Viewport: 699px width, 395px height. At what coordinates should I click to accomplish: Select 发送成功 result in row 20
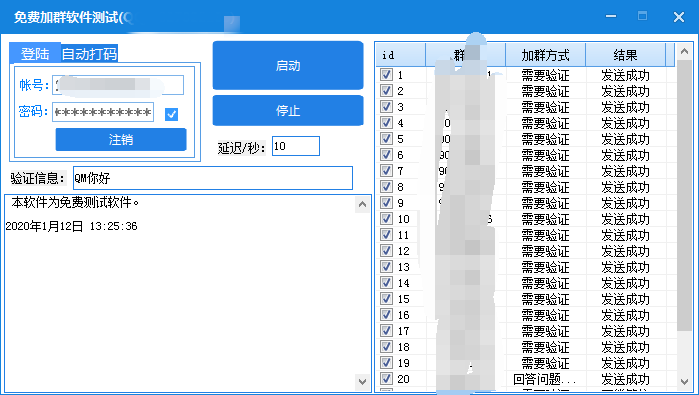point(625,379)
